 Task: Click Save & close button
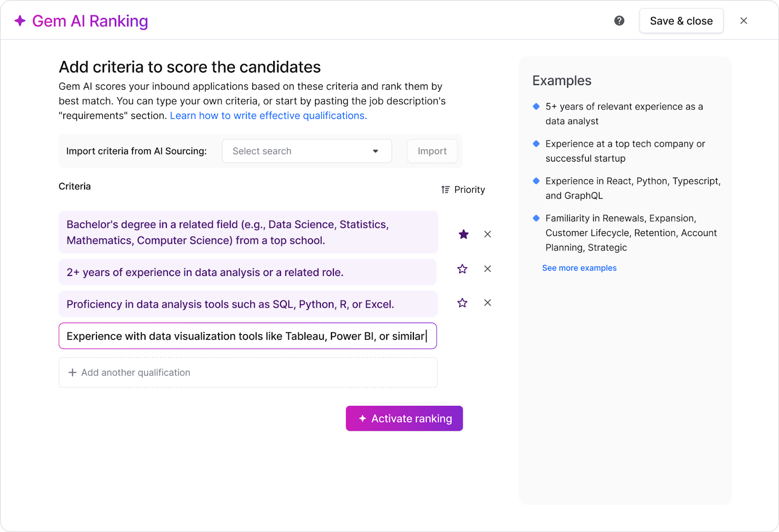click(x=681, y=21)
